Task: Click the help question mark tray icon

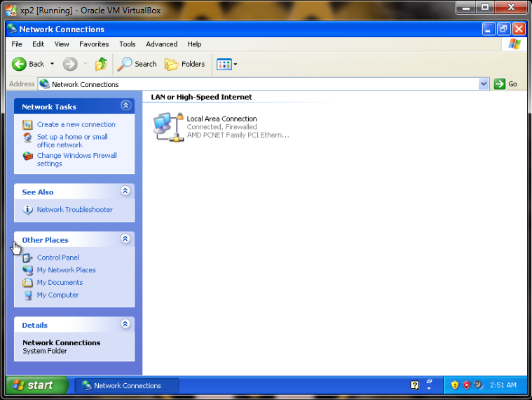Action: pos(415,385)
